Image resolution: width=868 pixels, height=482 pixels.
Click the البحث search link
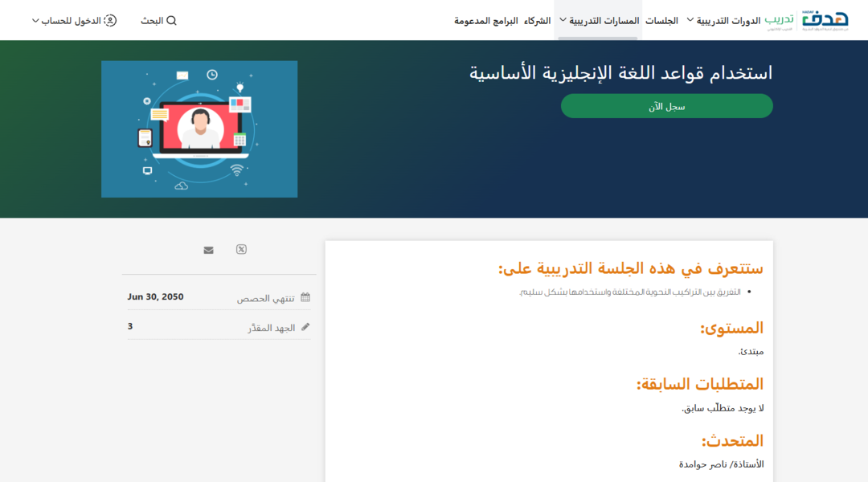158,20
